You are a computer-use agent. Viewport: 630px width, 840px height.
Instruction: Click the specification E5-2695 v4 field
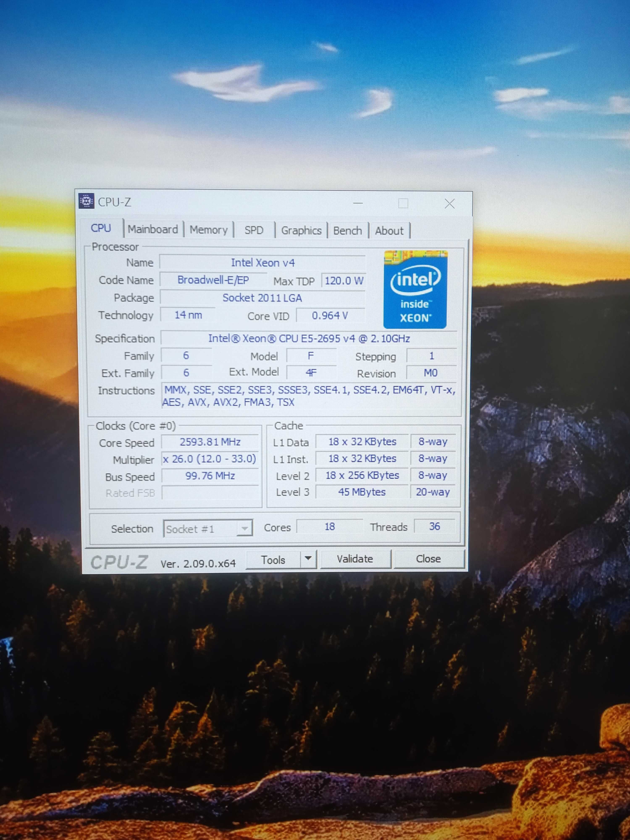tap(309, 338)
